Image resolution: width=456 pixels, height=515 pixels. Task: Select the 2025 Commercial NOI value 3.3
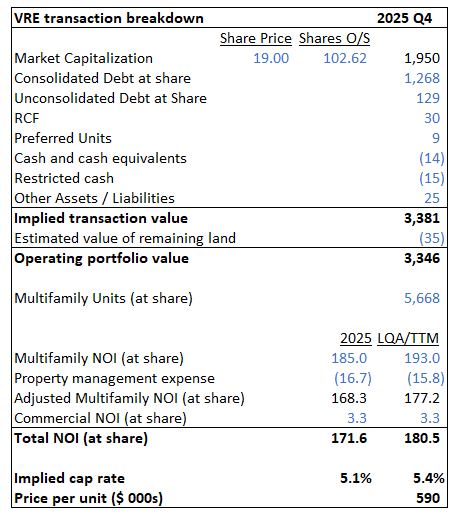(357, 418)
